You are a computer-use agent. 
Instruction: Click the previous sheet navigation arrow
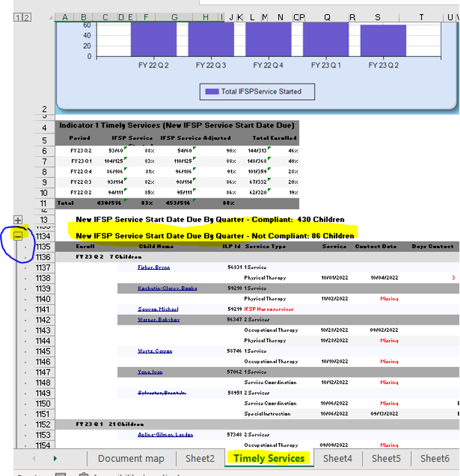point(34,458)
